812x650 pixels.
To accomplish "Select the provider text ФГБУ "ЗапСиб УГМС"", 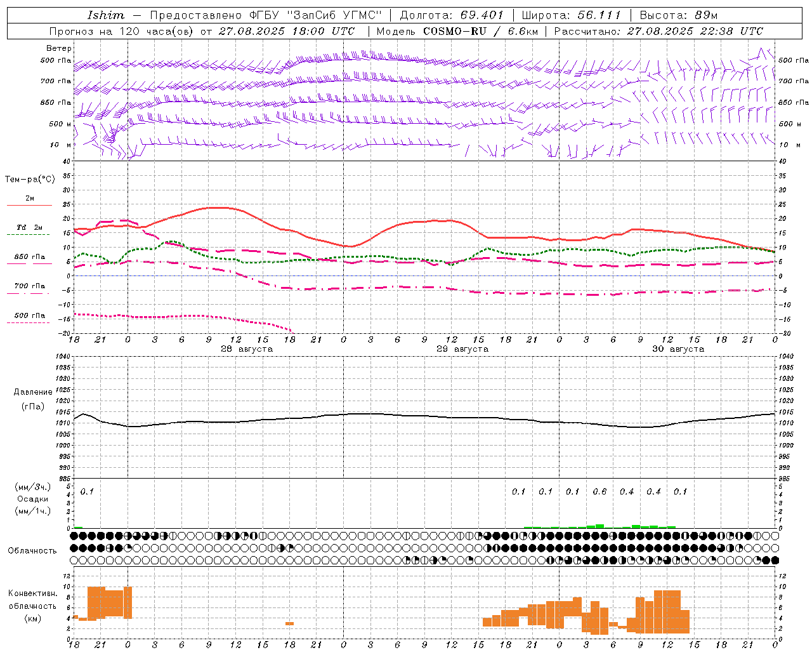I will [x=315, y=15].
